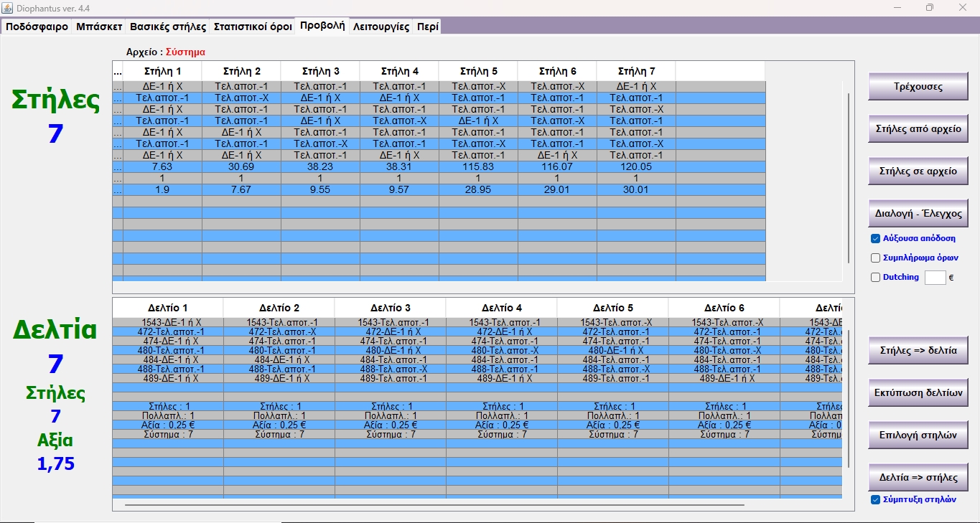Viewport: 980px width, 523px height.
Task: Select the Στατιστικοί όροι tab
Action: (x=253, y=27)
